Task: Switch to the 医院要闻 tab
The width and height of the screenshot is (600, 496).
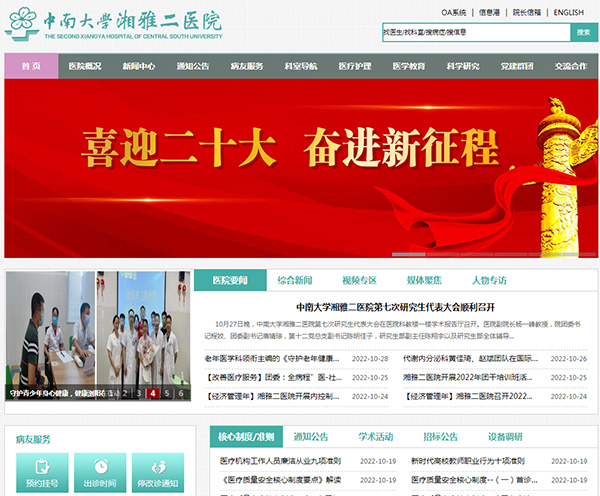Action: (230, 281)
